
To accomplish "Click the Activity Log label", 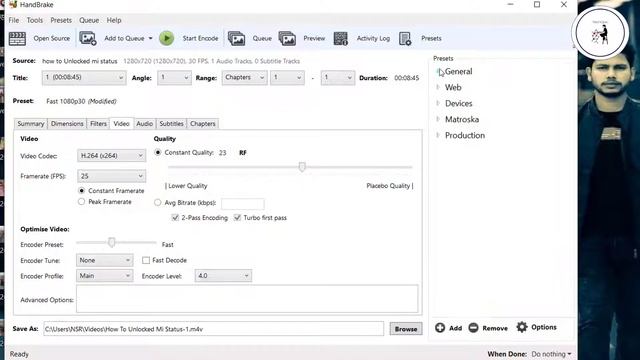I will coord(373,38).
